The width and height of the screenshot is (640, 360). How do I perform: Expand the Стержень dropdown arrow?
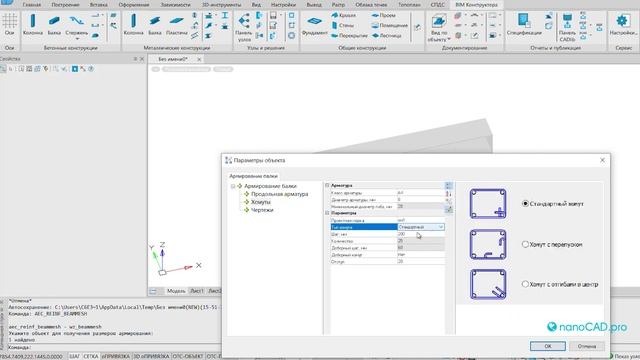77,39
